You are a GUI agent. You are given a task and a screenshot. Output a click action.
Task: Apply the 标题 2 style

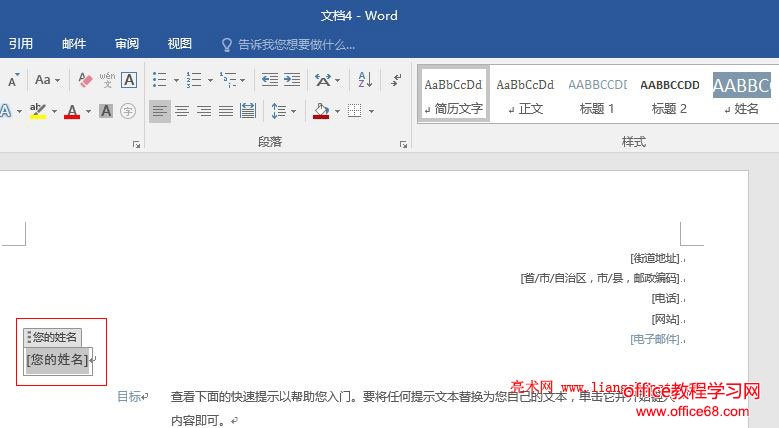669,94
